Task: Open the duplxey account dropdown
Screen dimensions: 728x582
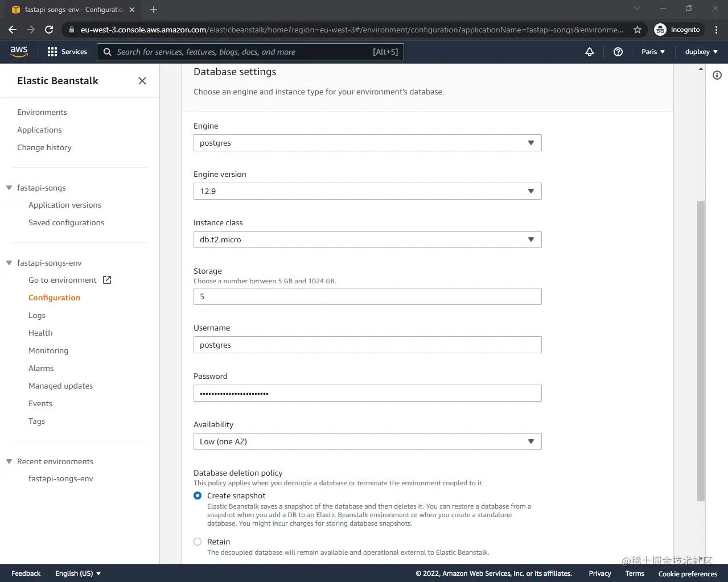Action: click(x=701, y=52)
